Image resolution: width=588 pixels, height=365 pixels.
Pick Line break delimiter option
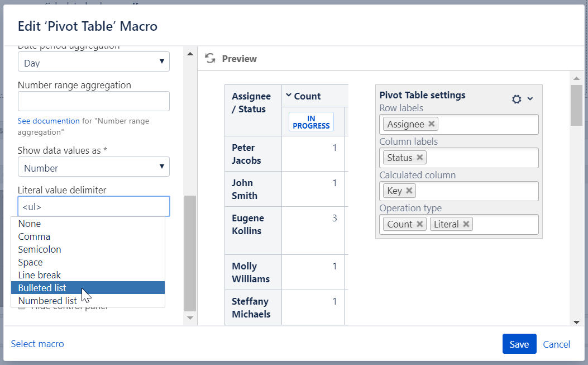tap(40, 275)
